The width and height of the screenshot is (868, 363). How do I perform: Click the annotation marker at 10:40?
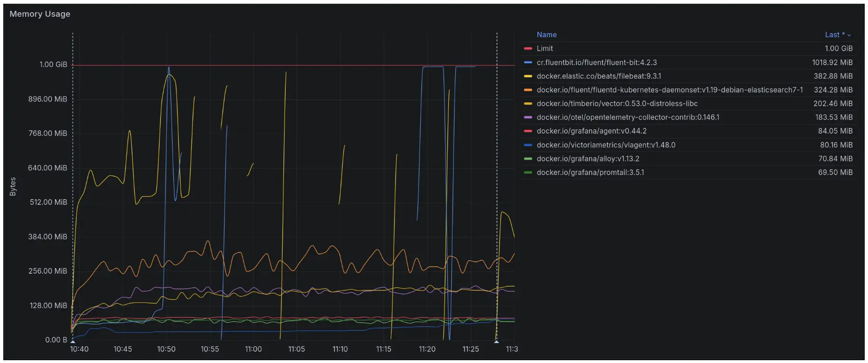[x=73, y=341]
